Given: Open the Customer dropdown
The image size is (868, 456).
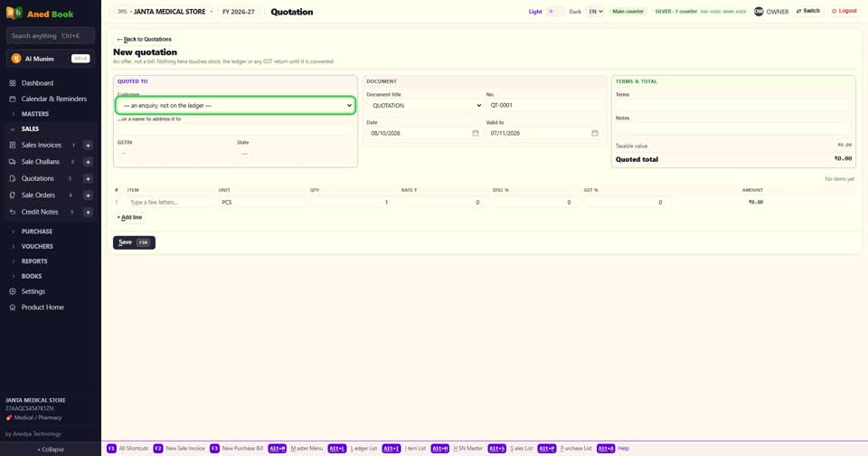Looking at the screenshot, I should click(235, 105).
